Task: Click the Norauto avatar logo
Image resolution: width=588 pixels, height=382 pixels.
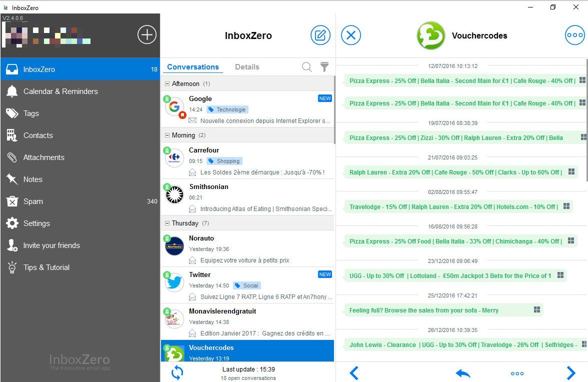Action: [174, 246]
